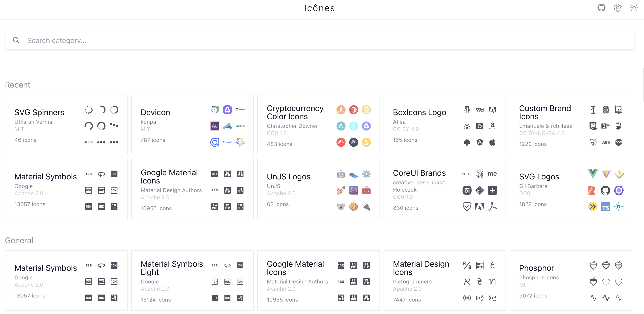Click the Search category input field

[320, 40]
